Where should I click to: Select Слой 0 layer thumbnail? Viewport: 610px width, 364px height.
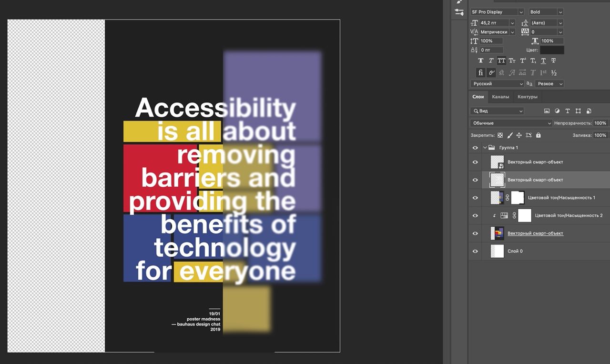click(x=497, y=251)
